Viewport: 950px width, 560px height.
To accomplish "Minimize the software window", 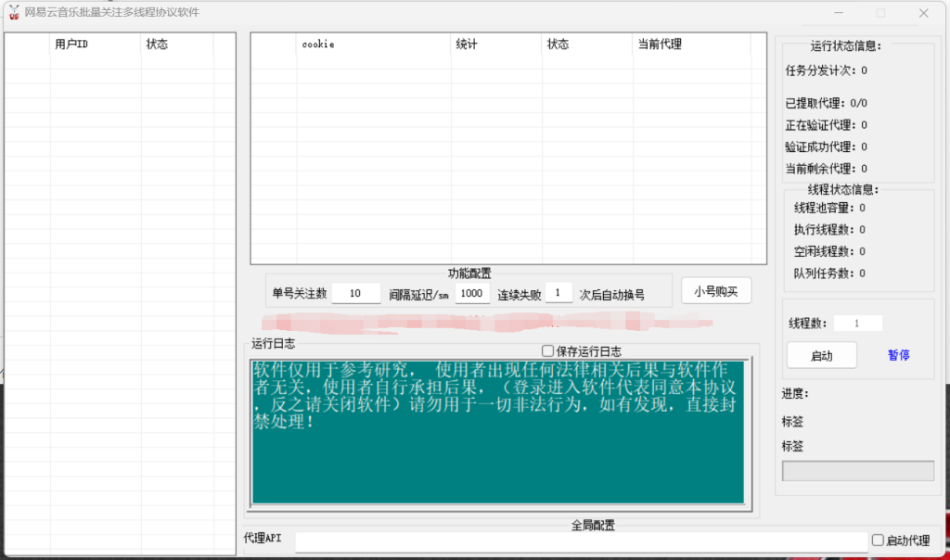I will pos(839,13).
